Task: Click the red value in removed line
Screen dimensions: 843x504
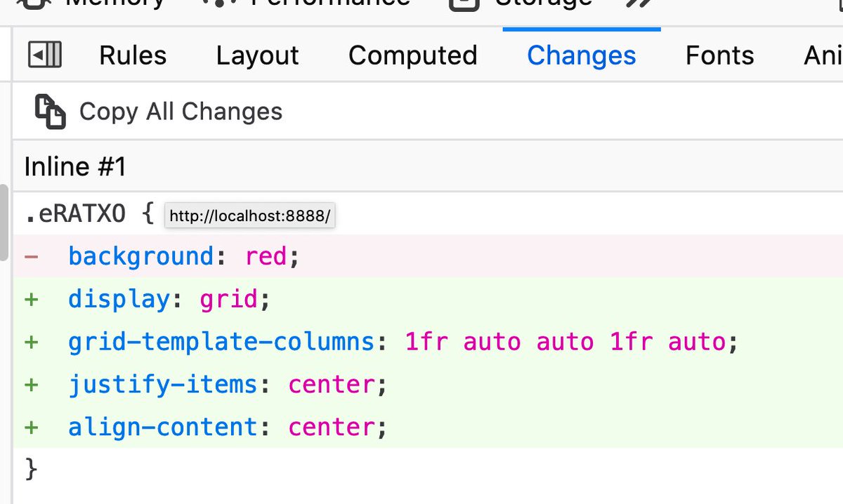Action: pyautogui.click(x=266, y=257)
